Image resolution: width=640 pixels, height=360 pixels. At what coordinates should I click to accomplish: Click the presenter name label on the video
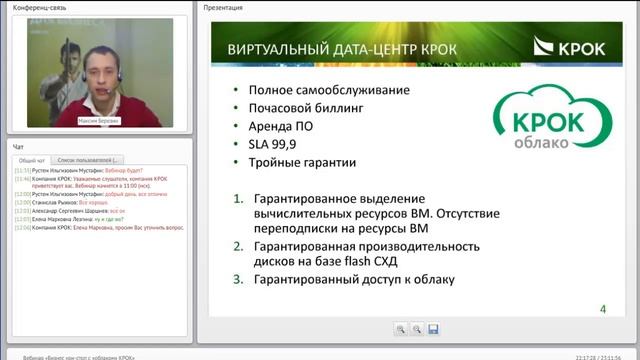(99, 121)
